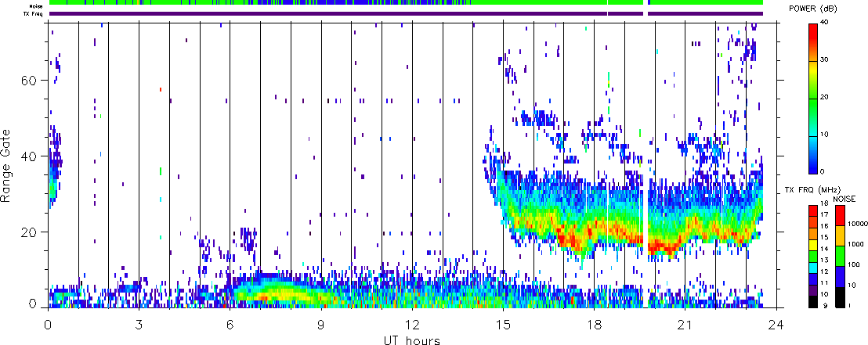This screenshot has width=868, height=345.
Task: Click the 17 label on TX FRQ scale
Action: click(x=823, y=214)
